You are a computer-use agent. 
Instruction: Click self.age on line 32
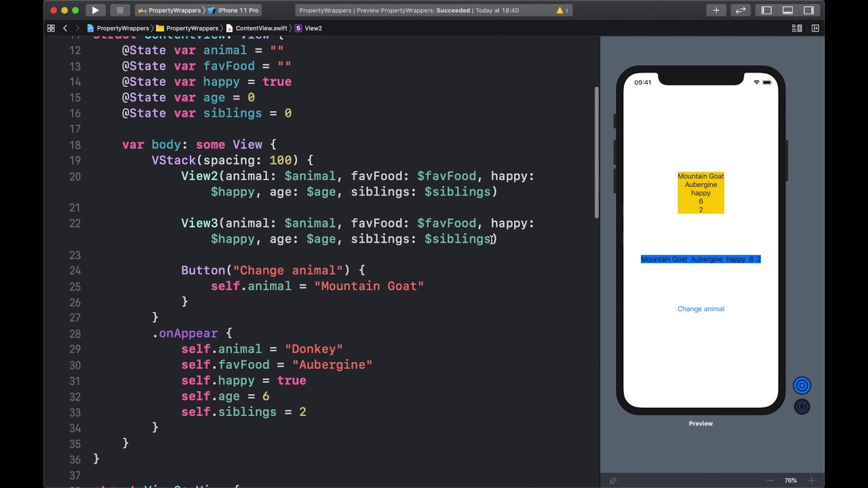coord(210,396)
